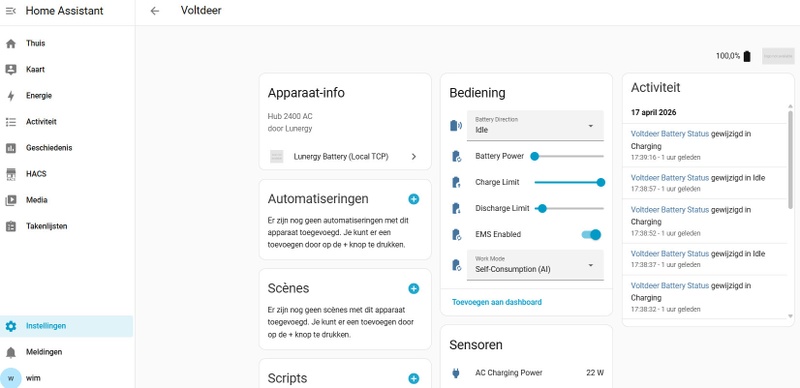This screenshot has width=800, height=388.
Task: Open Voltdeer Battery Status link at 17:38:37
Action: pyautogui.click(x=669, y=253)
